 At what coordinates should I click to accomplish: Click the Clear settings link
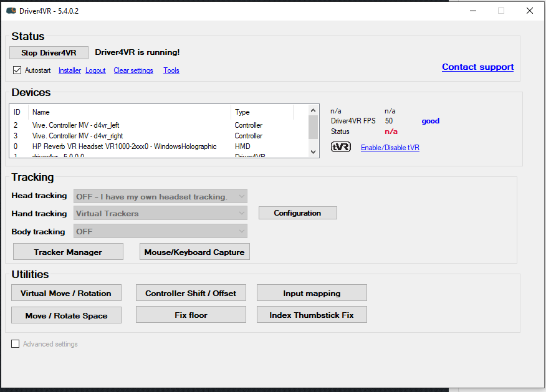[133, 70]
